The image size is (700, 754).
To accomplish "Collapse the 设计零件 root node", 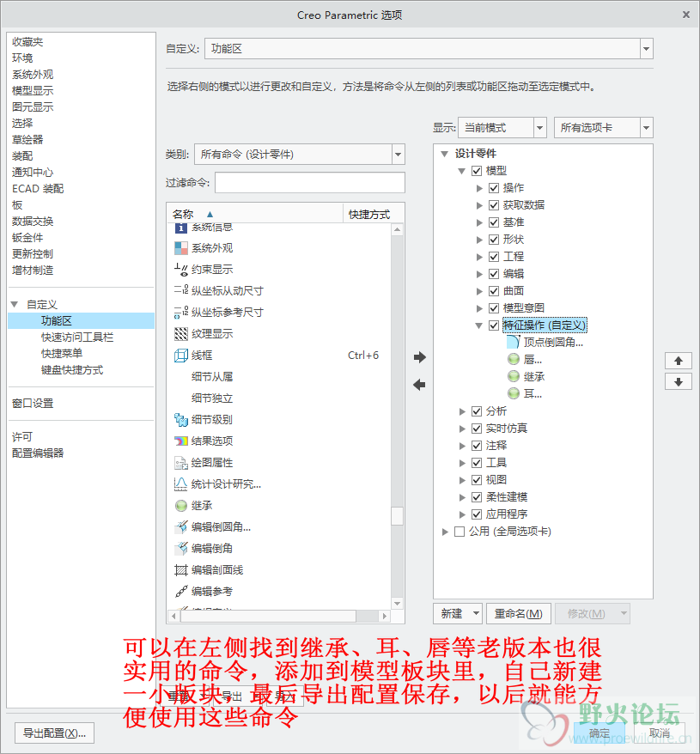I will (445, 154).
